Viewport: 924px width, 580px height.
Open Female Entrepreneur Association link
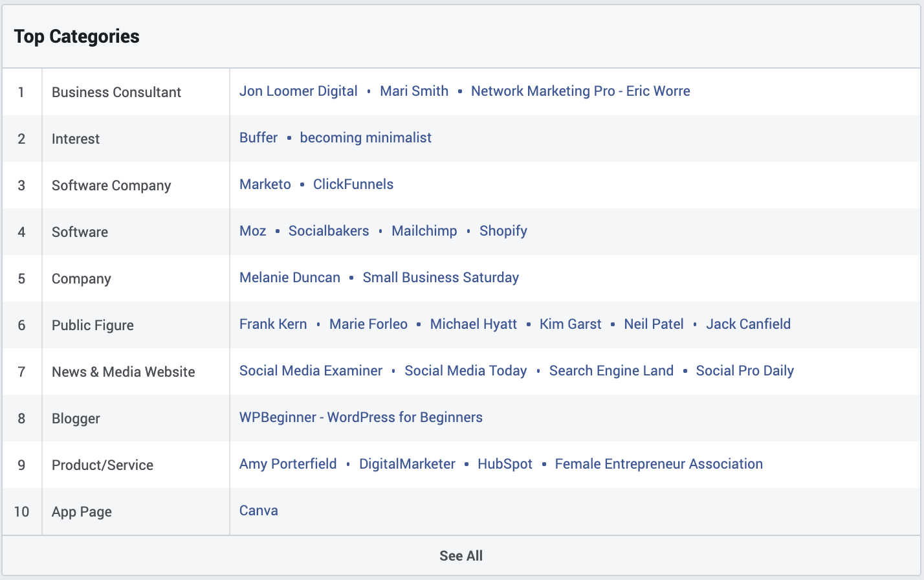pos(659,464)
